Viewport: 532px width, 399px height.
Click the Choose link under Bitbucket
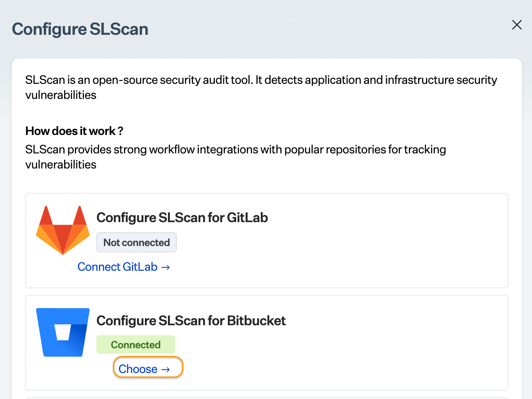145,369
